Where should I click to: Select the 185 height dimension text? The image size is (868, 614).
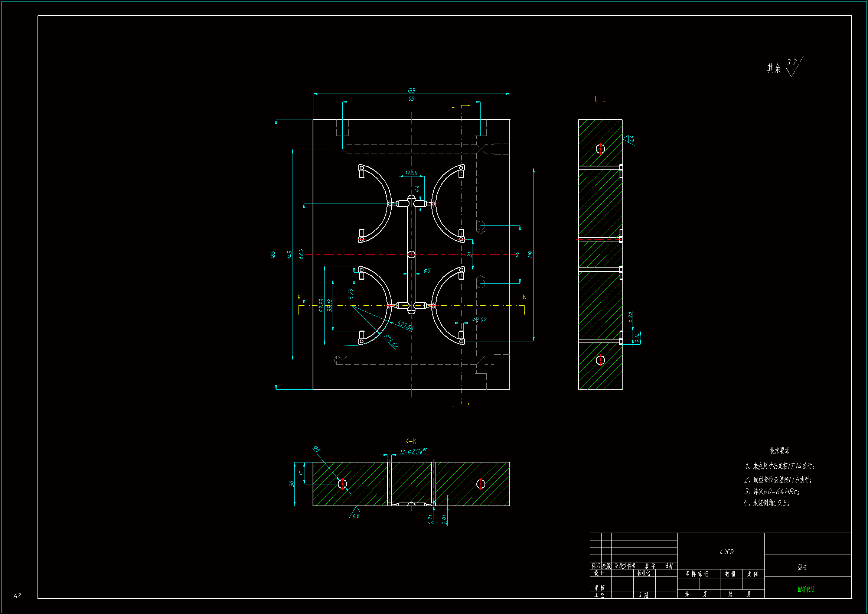tap(273, 254)
